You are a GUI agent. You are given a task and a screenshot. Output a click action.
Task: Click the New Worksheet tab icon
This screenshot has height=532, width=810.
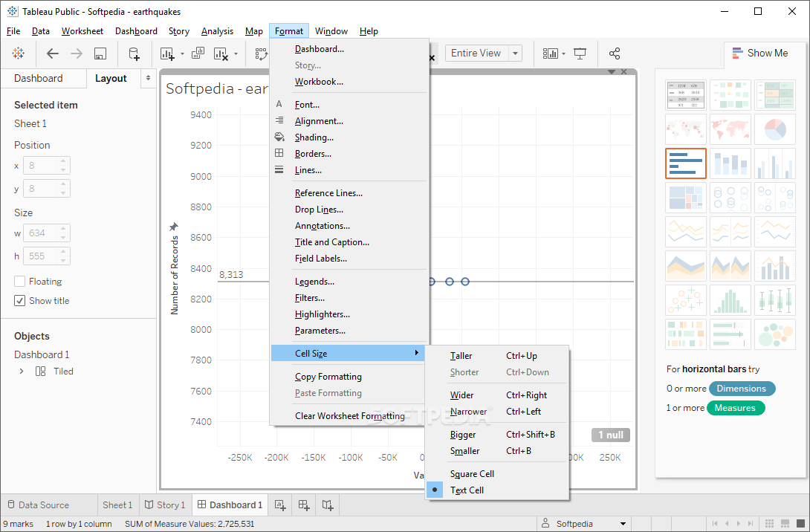click(280, 505)
